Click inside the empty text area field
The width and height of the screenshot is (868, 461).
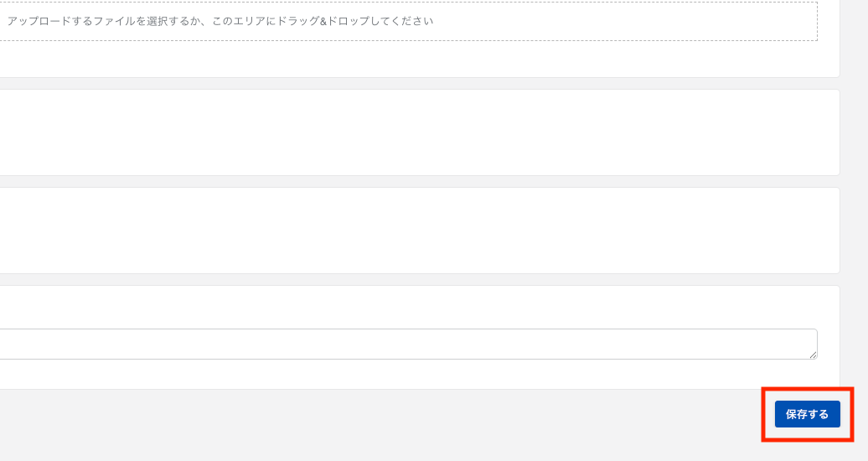pos(402,344)
